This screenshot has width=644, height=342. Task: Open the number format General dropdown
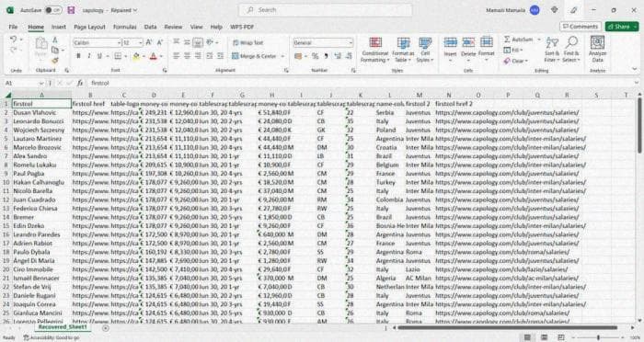[x=351, y=42]
